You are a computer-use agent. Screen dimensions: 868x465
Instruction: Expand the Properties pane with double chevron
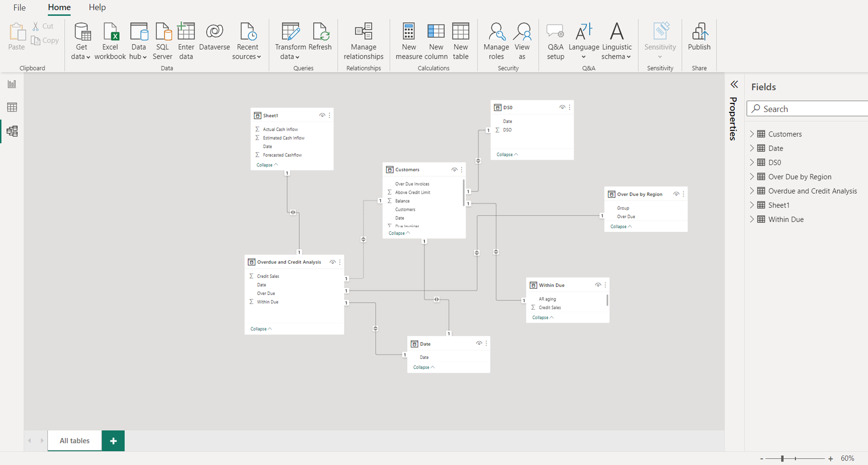click(x=734, y=85)
